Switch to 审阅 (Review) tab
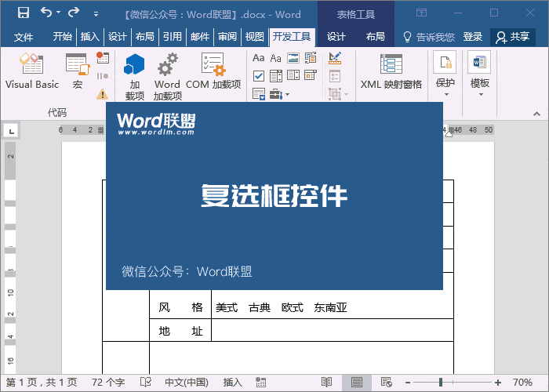This screenshot has width=549, height=392. (x=227, y=37)
